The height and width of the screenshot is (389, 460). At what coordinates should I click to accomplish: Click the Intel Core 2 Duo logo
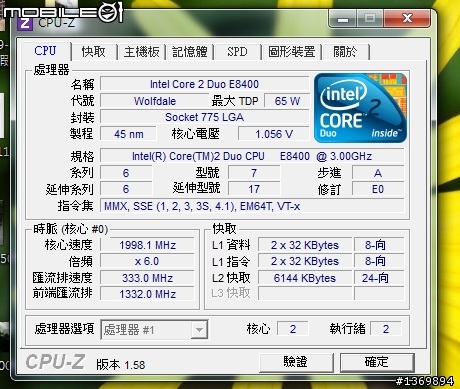pyautogui.click(x=360, y=108)
